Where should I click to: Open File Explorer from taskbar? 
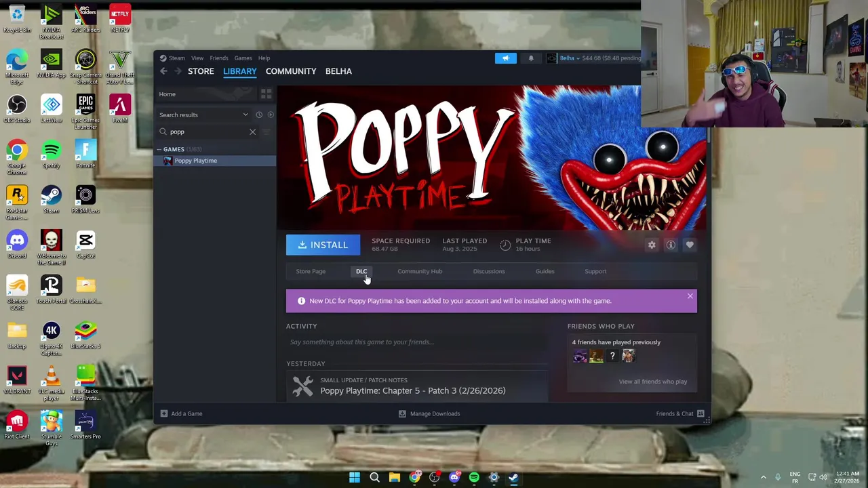pos(394,478)
